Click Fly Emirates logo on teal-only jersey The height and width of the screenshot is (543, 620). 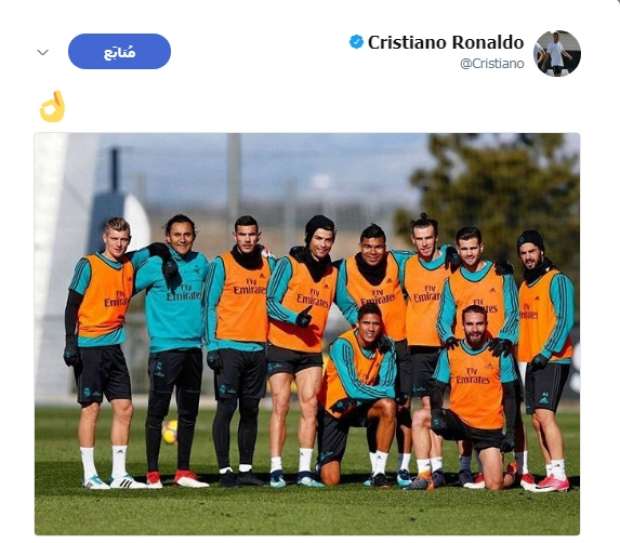click(x=184, y=292)
